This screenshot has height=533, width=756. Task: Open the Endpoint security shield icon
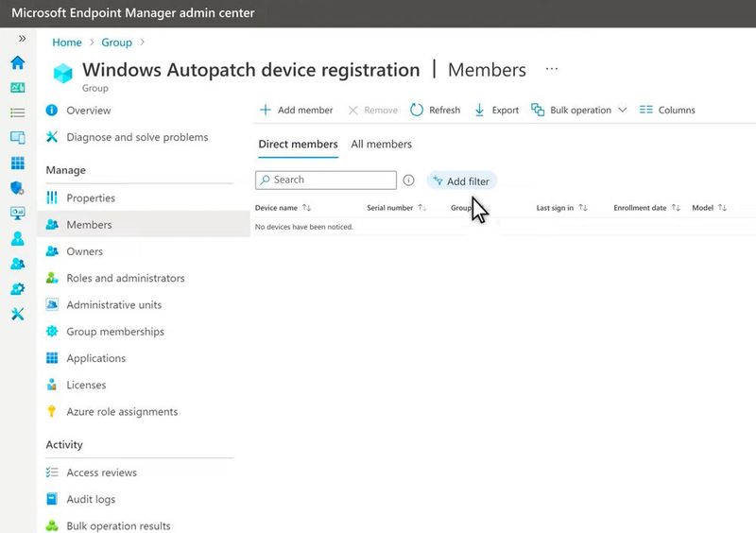pyautogui.click(x=17, y=188)
